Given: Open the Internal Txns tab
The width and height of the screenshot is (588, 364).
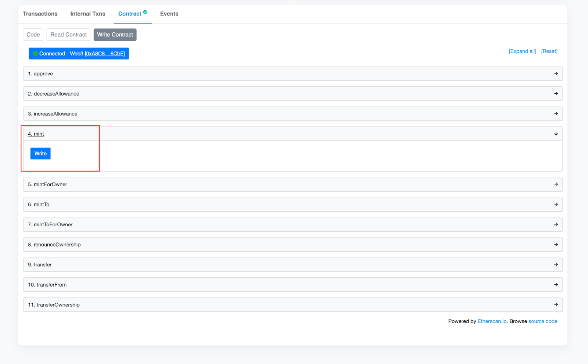Looking at the screenshot, I should pyautogui.click(x=88, y=14).
